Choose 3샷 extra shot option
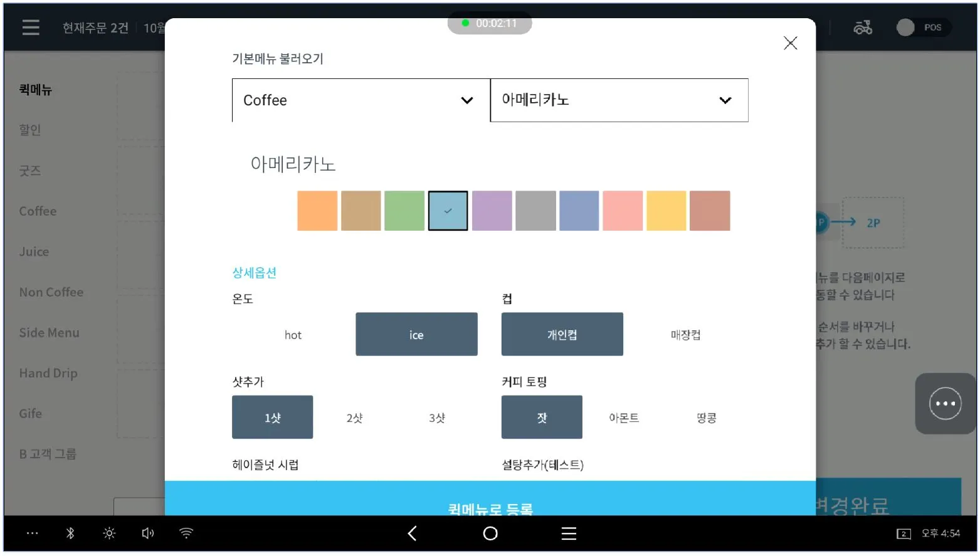Viewport: 980px width, 556px height. point(437,417)
